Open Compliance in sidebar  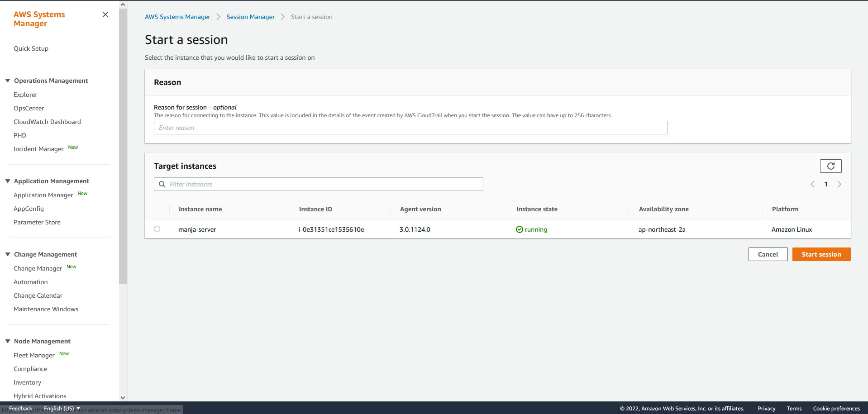[30, 369]
